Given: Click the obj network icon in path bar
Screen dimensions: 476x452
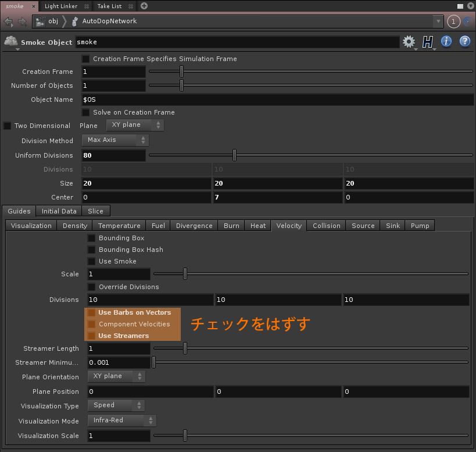Looking at the screenshot, I should (41, 22).
